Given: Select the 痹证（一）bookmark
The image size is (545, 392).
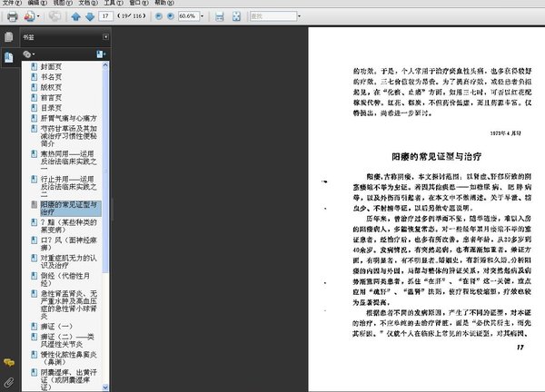Looking at the screenshot, I should 56,327.
